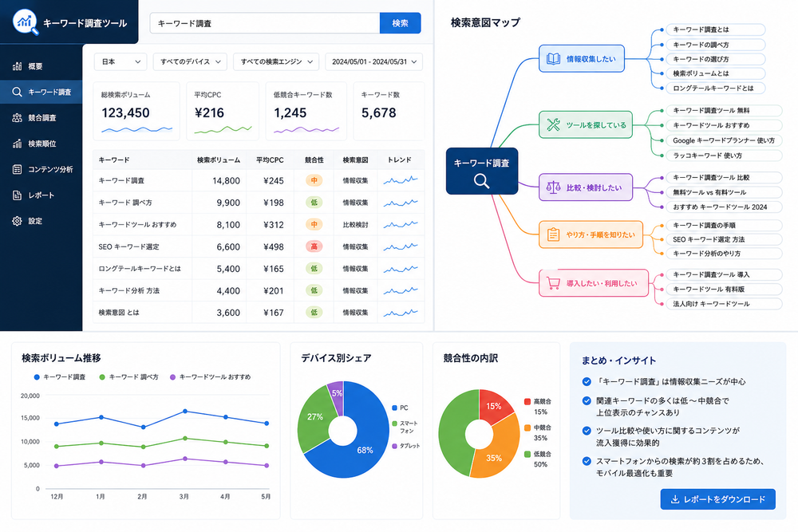Click the 高 competition badge
This screenshot has height=532, width=798.
314,246
